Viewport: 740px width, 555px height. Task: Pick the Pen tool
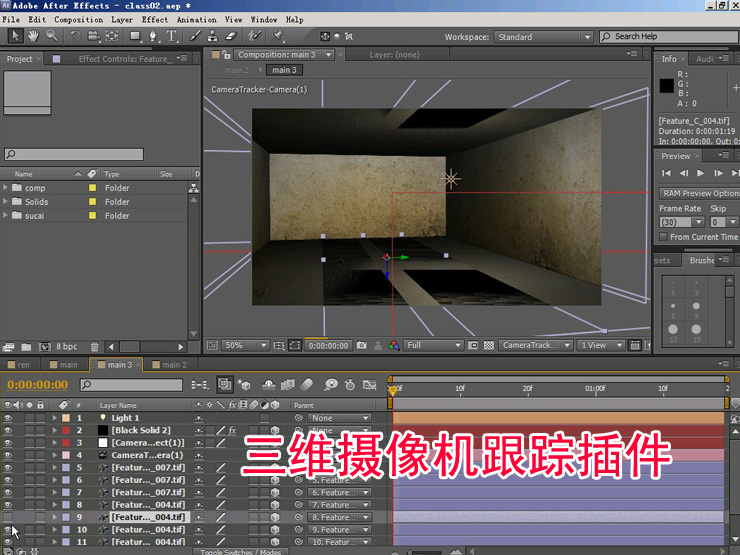(153, 36)
